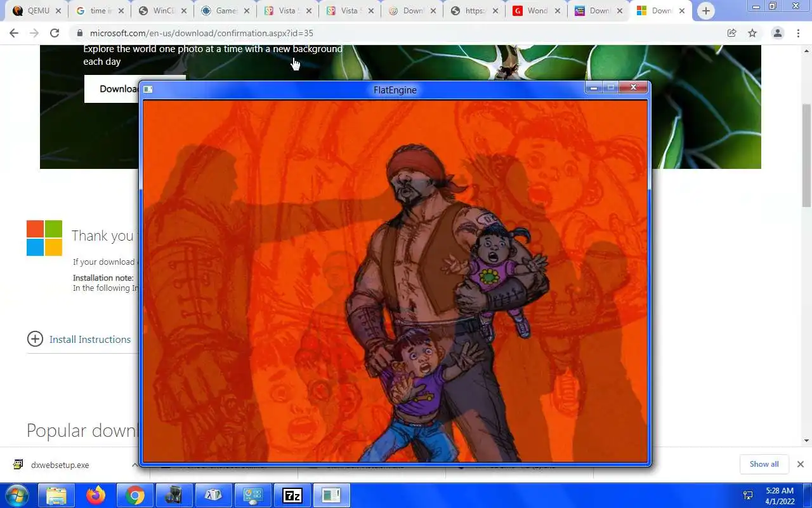Open the network tray icon
The width and height of the screenshot is (812, 508).
[748, 495]
